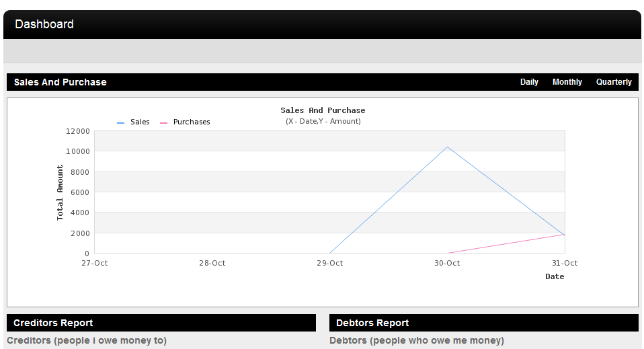Screen dimensions: 644x349
Task: Click the Sales And Purchase panel header
Action: 61,82
